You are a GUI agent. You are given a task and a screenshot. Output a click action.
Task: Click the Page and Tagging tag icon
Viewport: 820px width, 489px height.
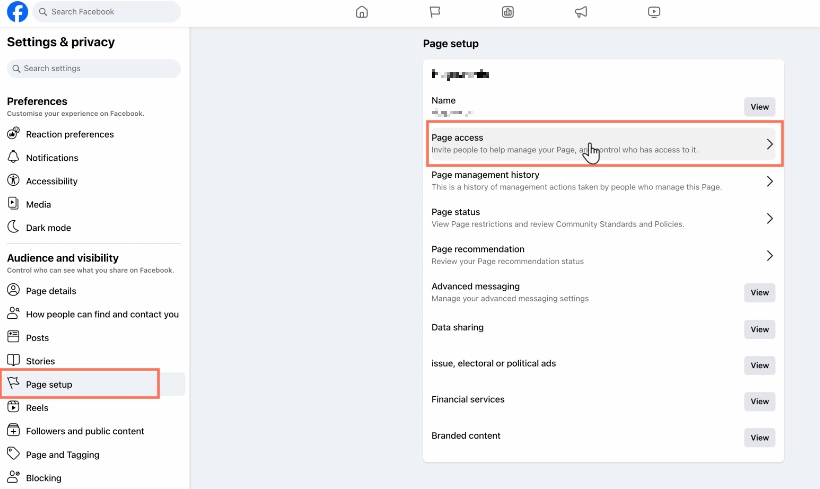pyautogui.click(x=13, y=453)
